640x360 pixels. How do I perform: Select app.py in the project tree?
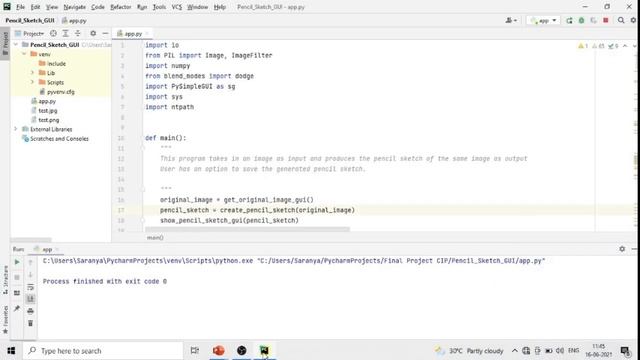point(44,101)
